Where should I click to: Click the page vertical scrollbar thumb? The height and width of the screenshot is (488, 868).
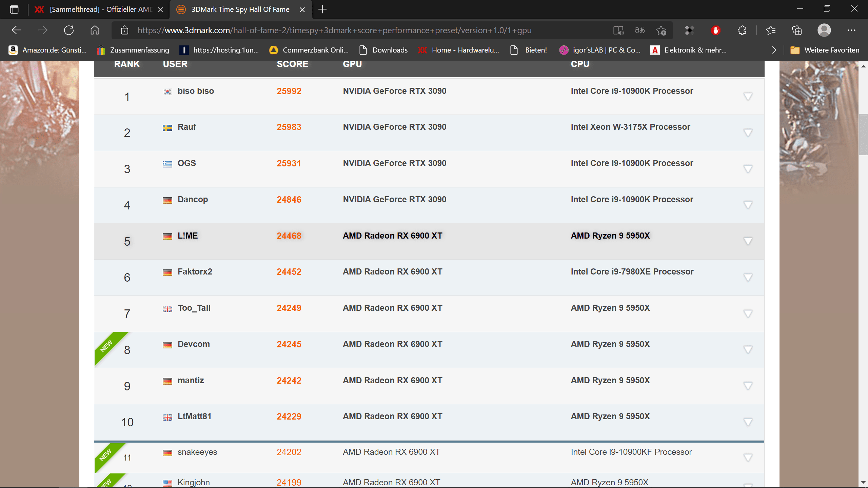click(863, 135)
